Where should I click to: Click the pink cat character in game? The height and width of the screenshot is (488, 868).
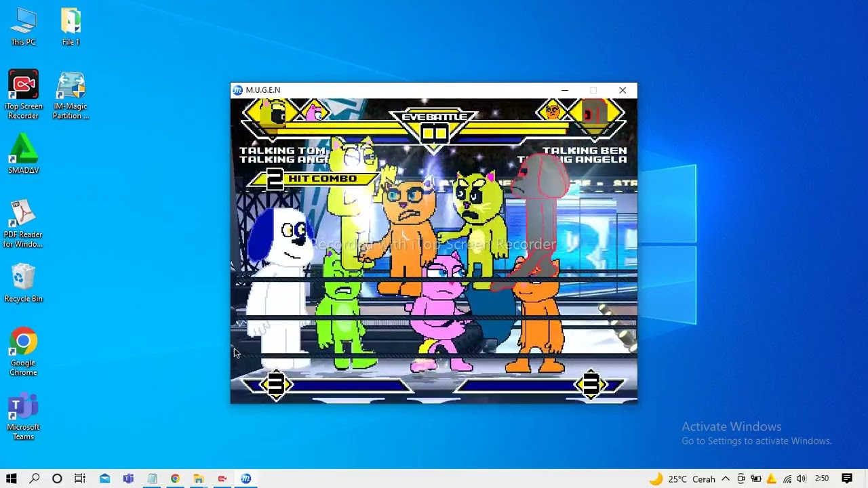[441, 312]
